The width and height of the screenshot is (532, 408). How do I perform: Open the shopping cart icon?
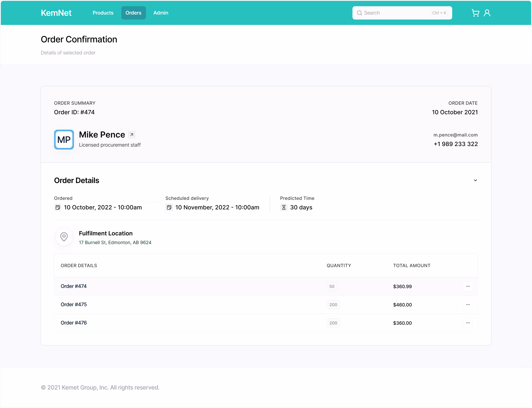pos(475,13)
